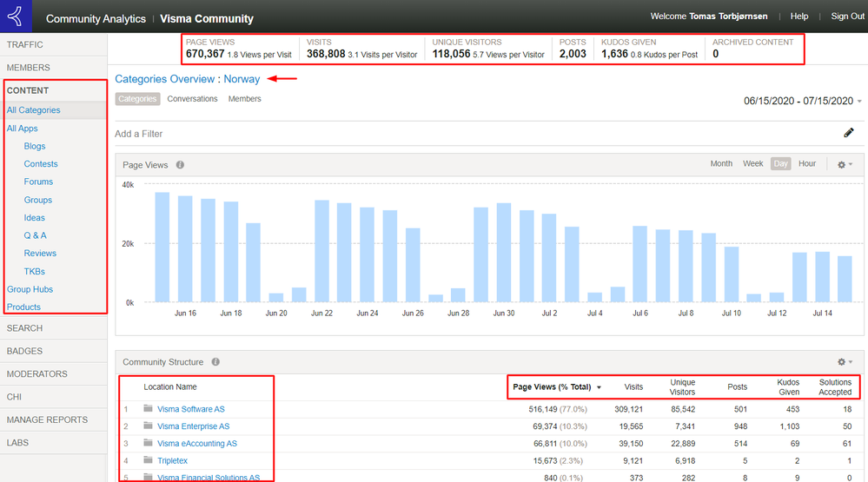Open the Page Views info icon

(180, 165)
